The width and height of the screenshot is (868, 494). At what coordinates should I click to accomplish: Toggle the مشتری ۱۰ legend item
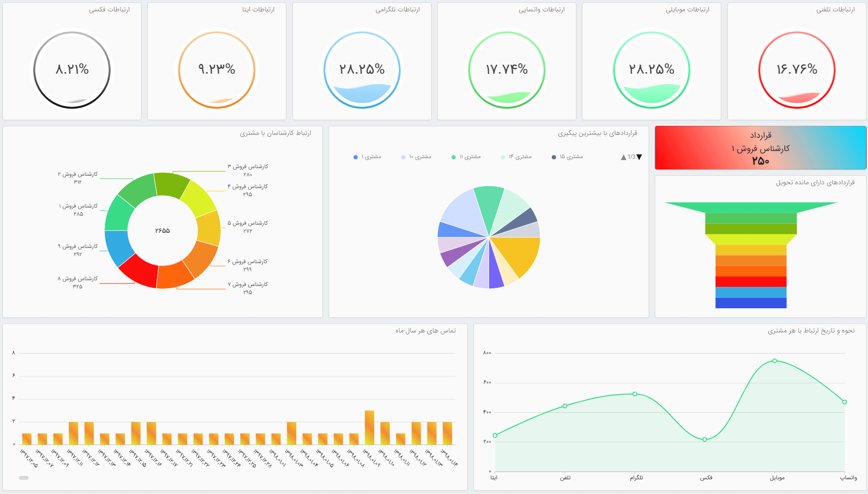(416, 157)
